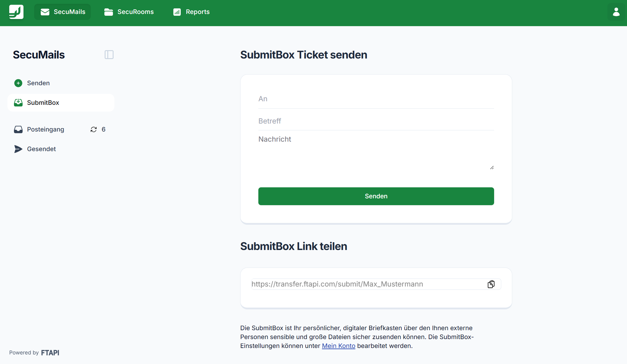Click the Posteingang tray icon

coord(18,129)
